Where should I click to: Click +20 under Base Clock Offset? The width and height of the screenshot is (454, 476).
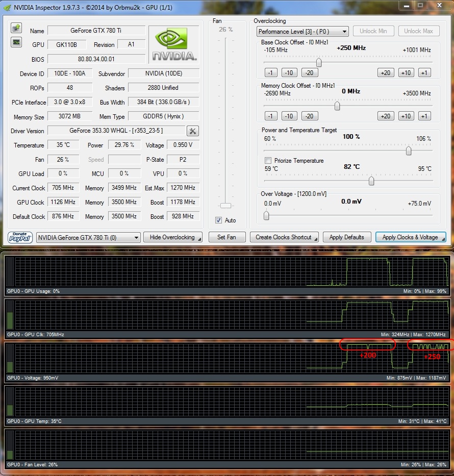coord(386,73)
